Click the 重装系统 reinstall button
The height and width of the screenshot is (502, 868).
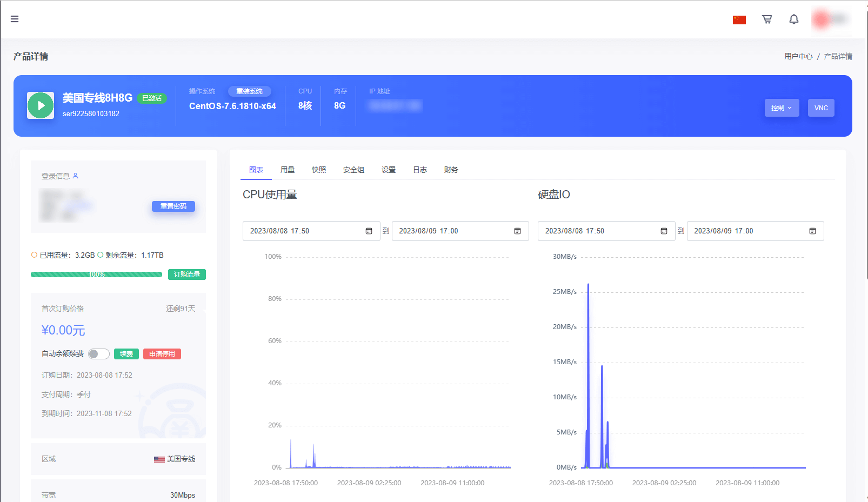click(x=249, y=91)
